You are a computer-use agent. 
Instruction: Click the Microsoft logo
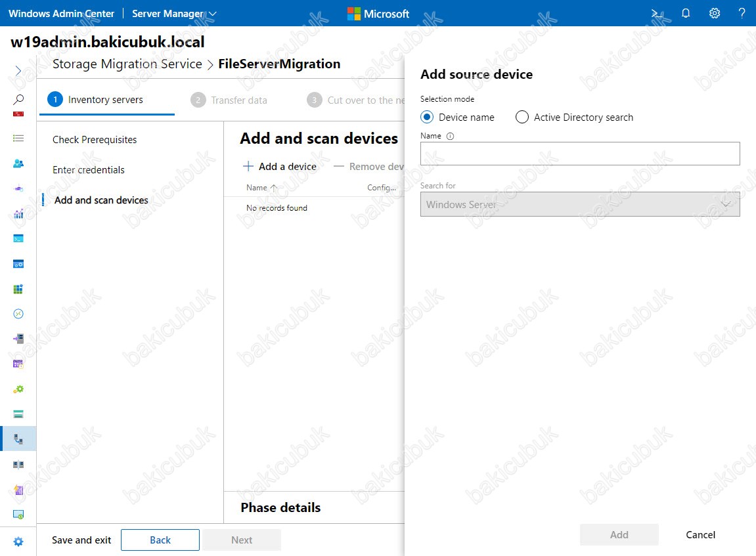378,14
